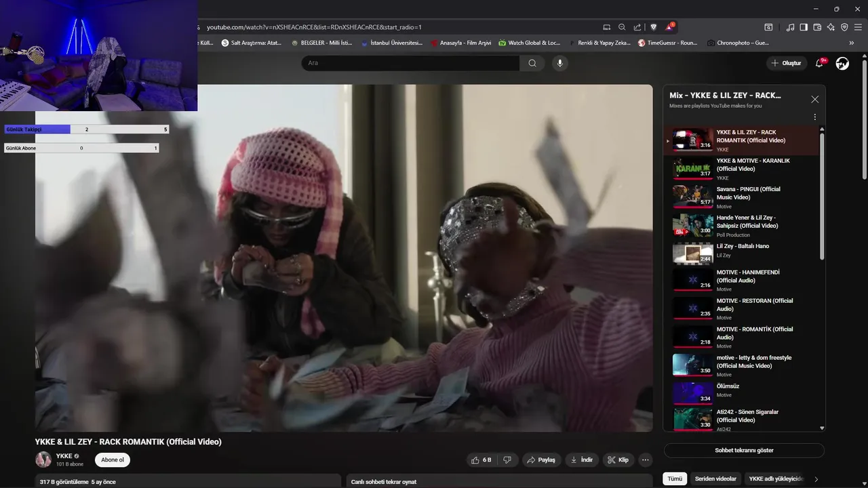Click Brave Shields lion icon
The height and width of the screenshot is (488, 868).
pyautogui.click(x=654, y=27)
